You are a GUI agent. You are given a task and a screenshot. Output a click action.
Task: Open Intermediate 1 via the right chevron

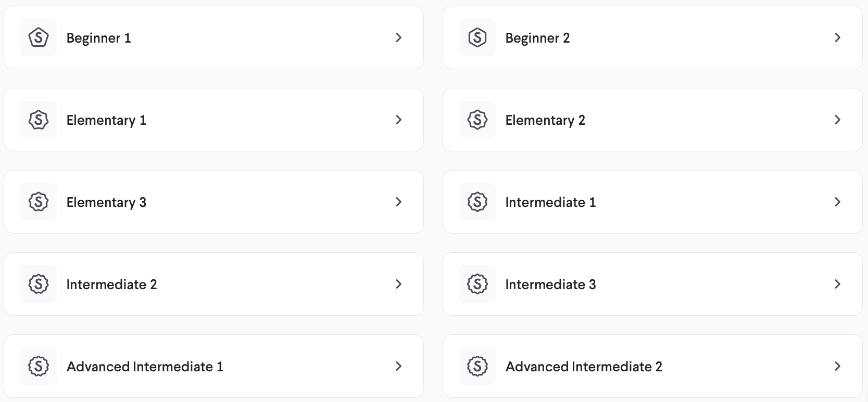pyautogui.click(x=837, y=202)
